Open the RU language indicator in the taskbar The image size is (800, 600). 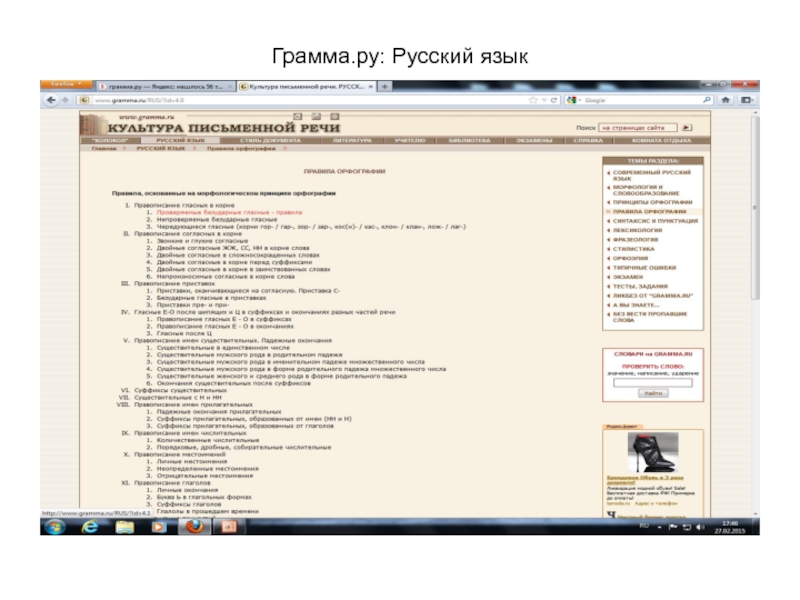(x=644, y=526)
